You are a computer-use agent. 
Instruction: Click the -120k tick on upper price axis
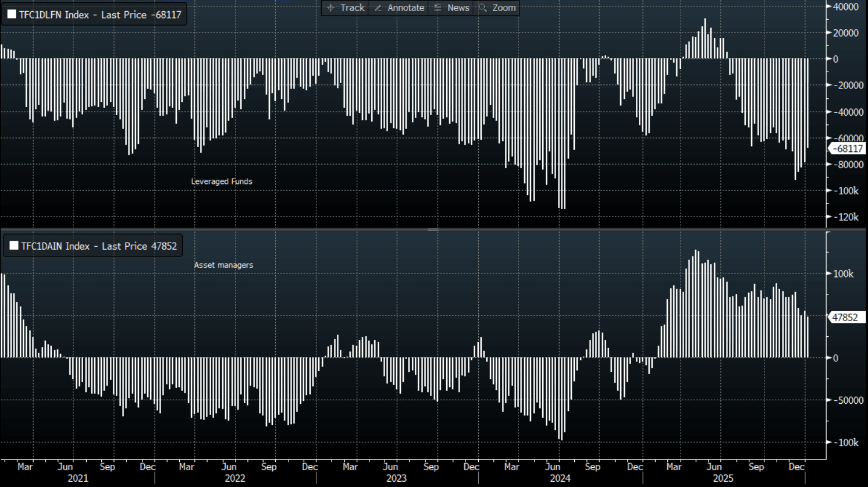pos(847,217)
